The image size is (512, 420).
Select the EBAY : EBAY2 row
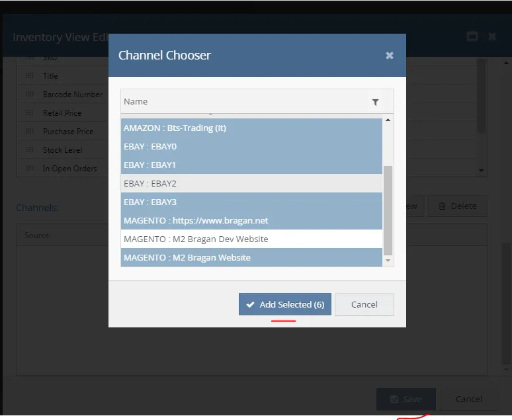pos(251,184)
